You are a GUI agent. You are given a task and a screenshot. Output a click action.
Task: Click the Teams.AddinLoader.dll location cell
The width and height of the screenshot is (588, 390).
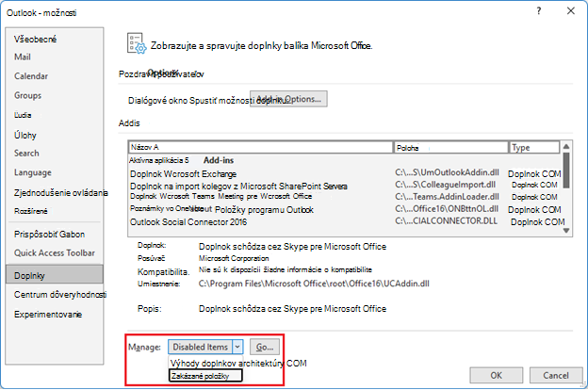coord(447,197)
